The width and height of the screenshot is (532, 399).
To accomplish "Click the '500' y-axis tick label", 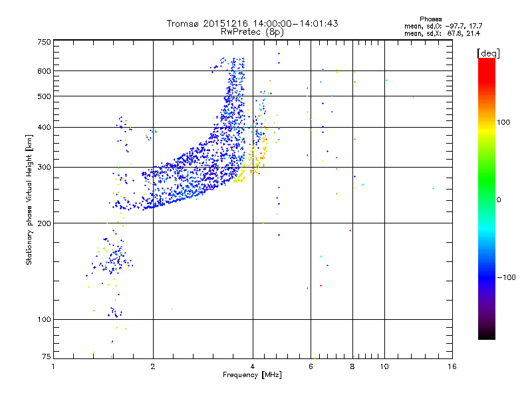I will pyautogui.click(x=44, y=96).
